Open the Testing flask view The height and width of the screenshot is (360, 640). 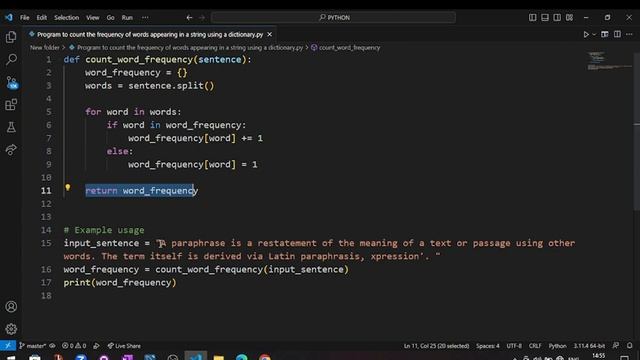(x=11, y=127)
